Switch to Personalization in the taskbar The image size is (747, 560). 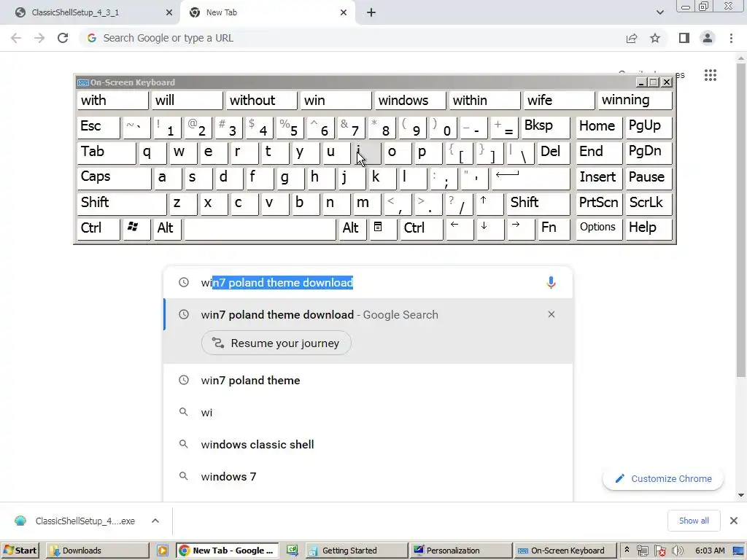tap(461, 551)
